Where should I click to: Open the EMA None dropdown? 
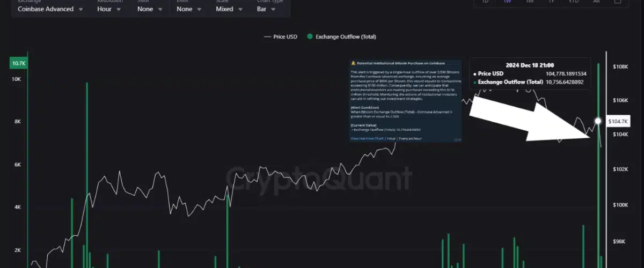[188, 9]
